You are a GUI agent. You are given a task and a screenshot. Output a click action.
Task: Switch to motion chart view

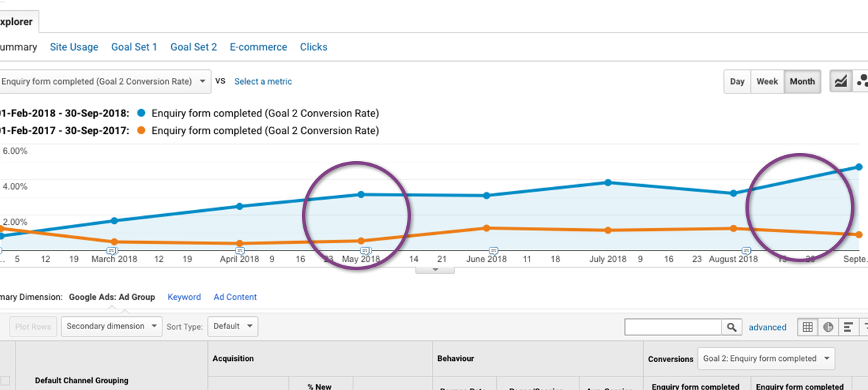pos(861,81)
